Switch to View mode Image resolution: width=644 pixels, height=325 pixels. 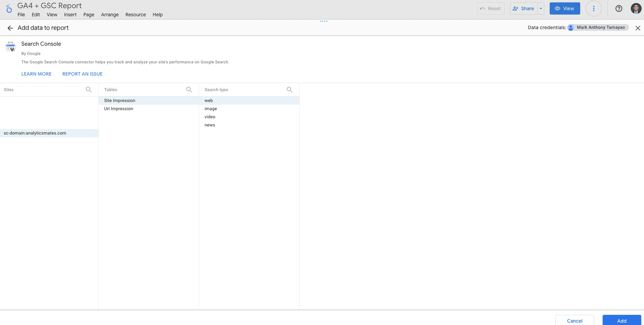point(565,8)
